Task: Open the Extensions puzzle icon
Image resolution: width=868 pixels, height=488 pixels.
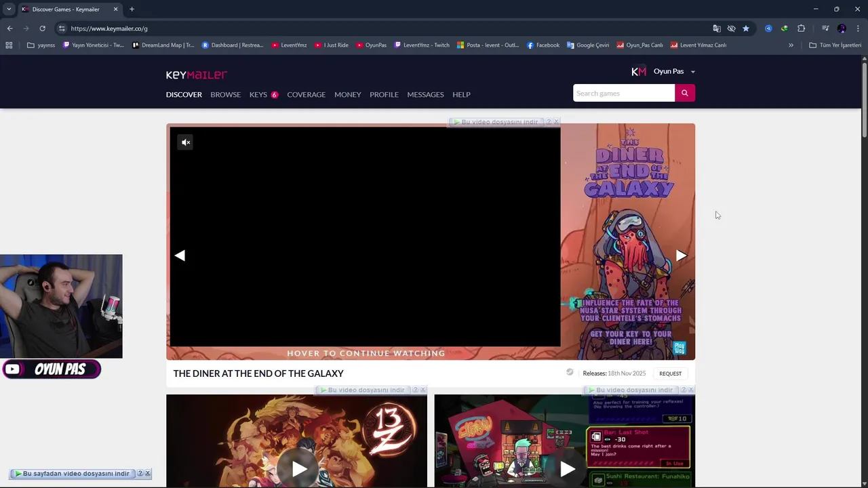Action: (802, 28)
